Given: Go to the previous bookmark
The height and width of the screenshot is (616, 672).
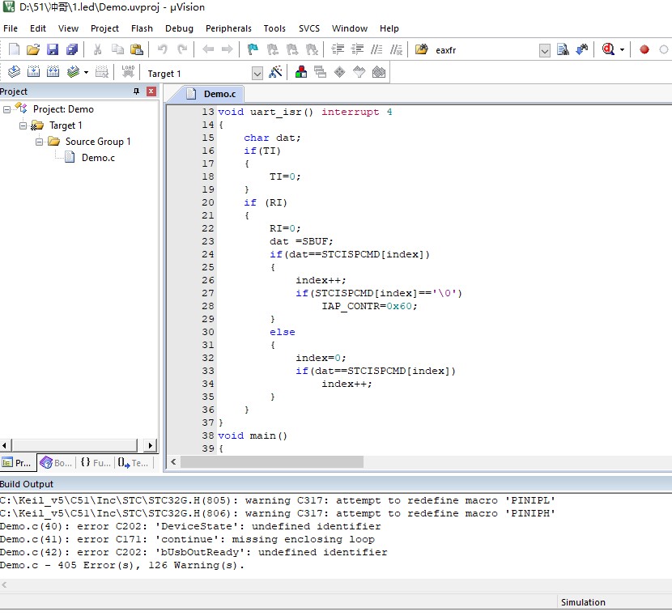Looking at the screenshot, I should coord(273,49).
